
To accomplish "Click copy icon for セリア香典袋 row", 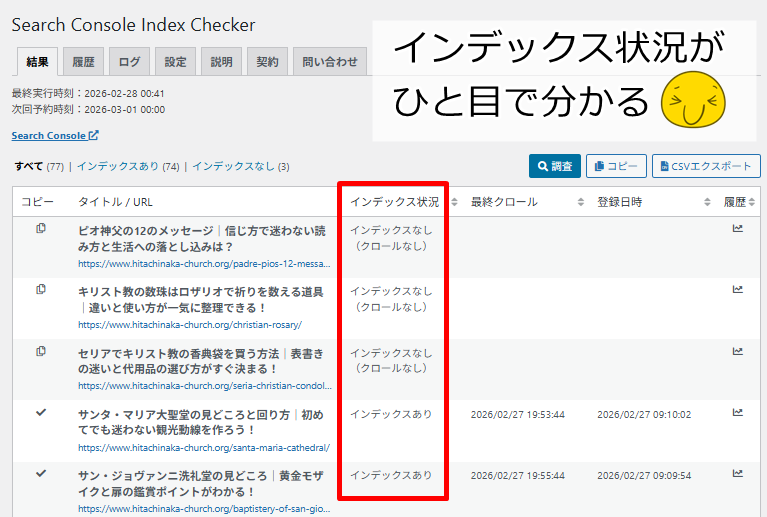I will pos(41,351).
